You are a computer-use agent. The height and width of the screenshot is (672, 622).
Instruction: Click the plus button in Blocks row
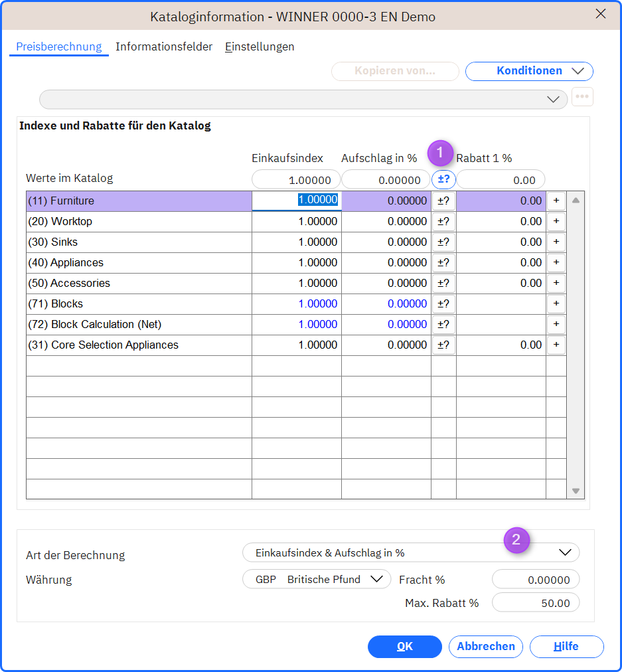pyautogui.click(x=556, y=304)
